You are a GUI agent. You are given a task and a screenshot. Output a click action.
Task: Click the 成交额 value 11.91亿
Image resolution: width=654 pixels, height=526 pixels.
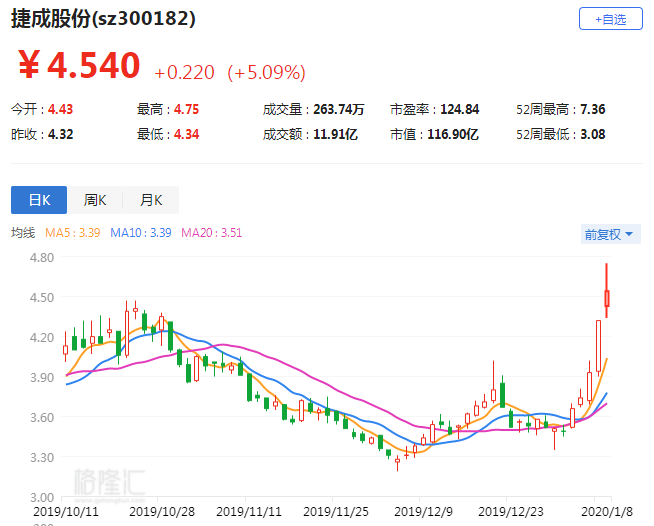pos(335,134)
